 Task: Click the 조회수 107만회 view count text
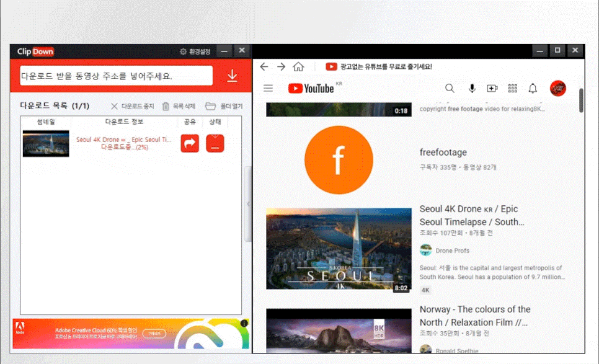[x=441, y=233]
